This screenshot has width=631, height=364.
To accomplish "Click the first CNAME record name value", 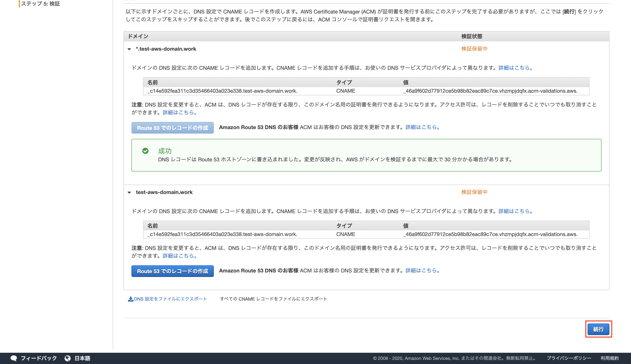I will click(x=222, y=91).
